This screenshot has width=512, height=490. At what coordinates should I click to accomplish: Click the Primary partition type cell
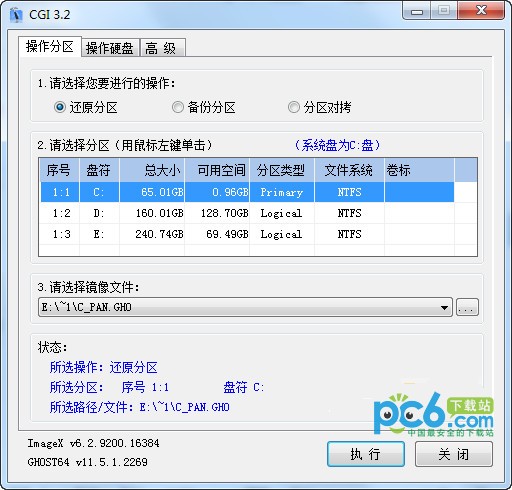pyautogui.click(x=282, y=192)
